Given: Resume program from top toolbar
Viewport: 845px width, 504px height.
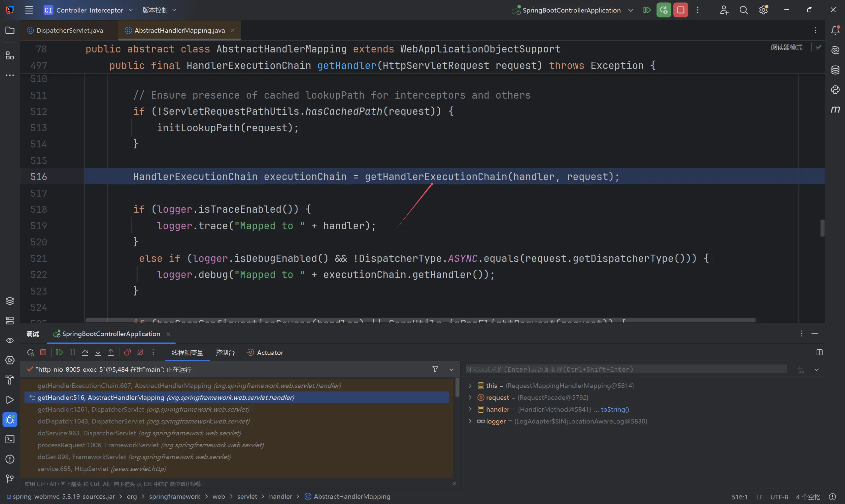Looking at the screenshot, I should point(647,10).
